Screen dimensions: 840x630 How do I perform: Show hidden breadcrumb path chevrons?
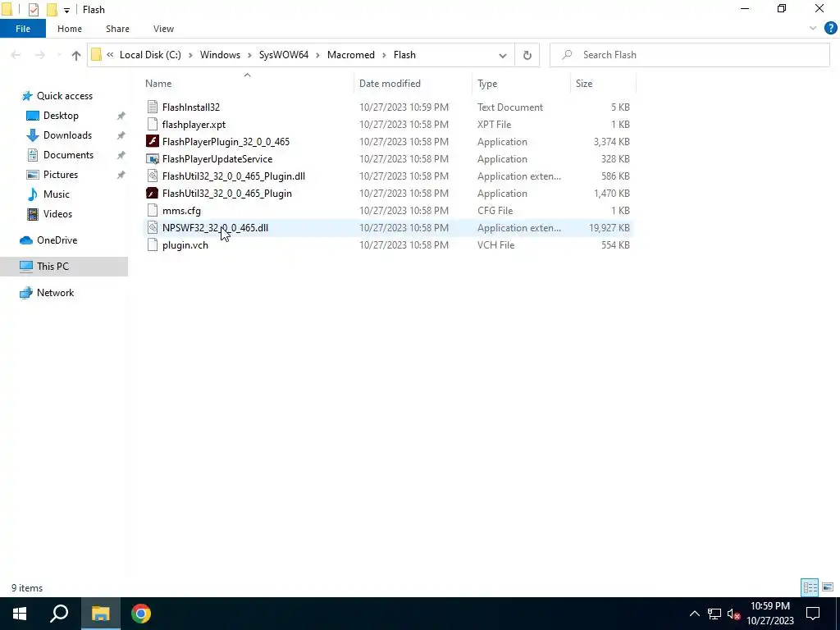click(x=110, y=55)
